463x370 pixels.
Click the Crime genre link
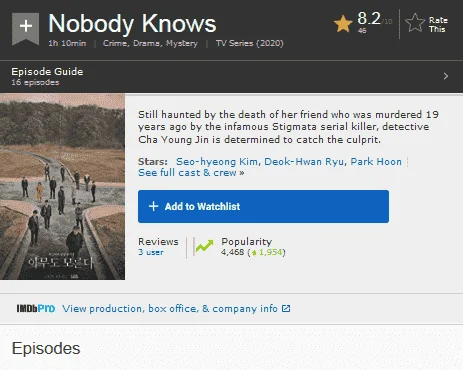[x=115, y=43]
